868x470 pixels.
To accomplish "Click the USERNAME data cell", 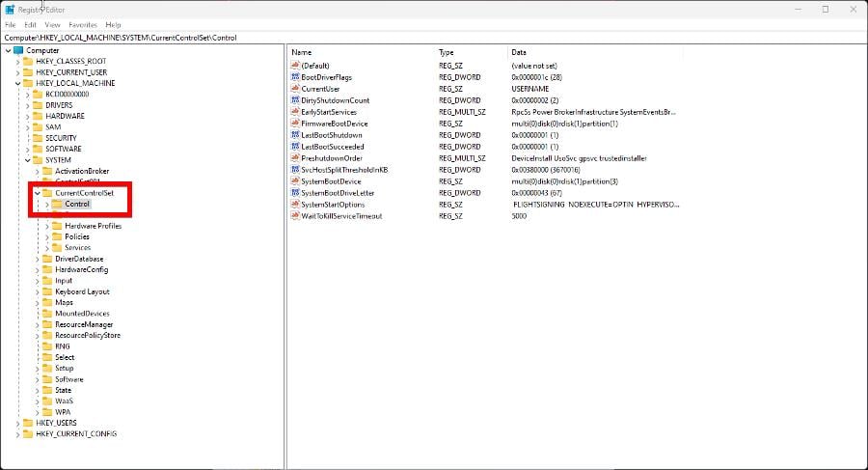I will 529,89.
